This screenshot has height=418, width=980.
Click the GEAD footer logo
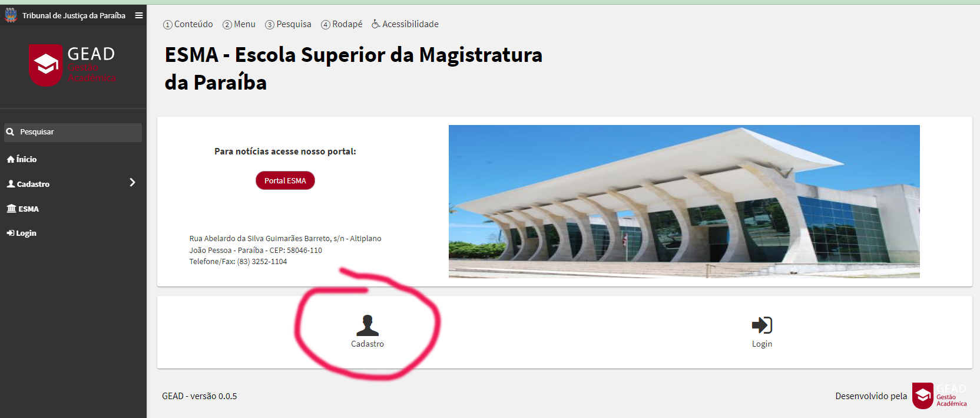pos(940,396)
